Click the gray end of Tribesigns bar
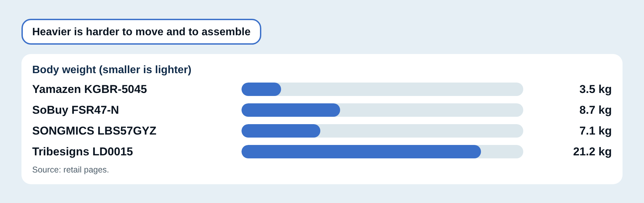Viewport: 644px width, 203px height. [x=502, y=152]
